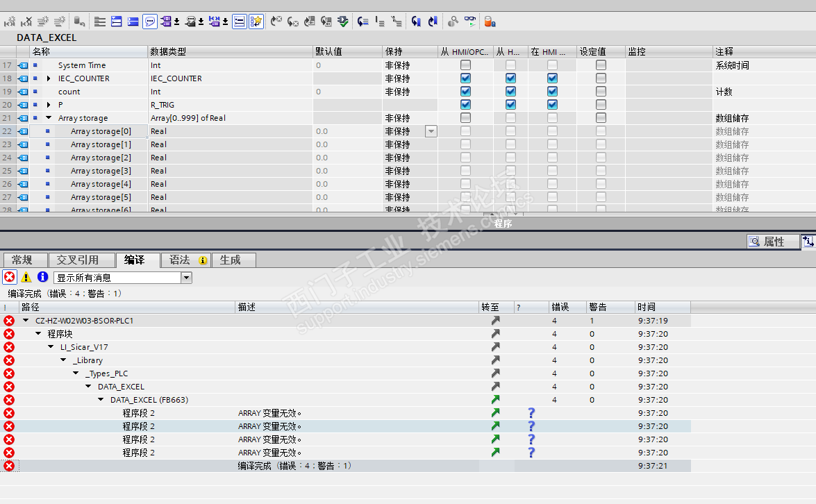Click the 描述 column header in messages

356,307
